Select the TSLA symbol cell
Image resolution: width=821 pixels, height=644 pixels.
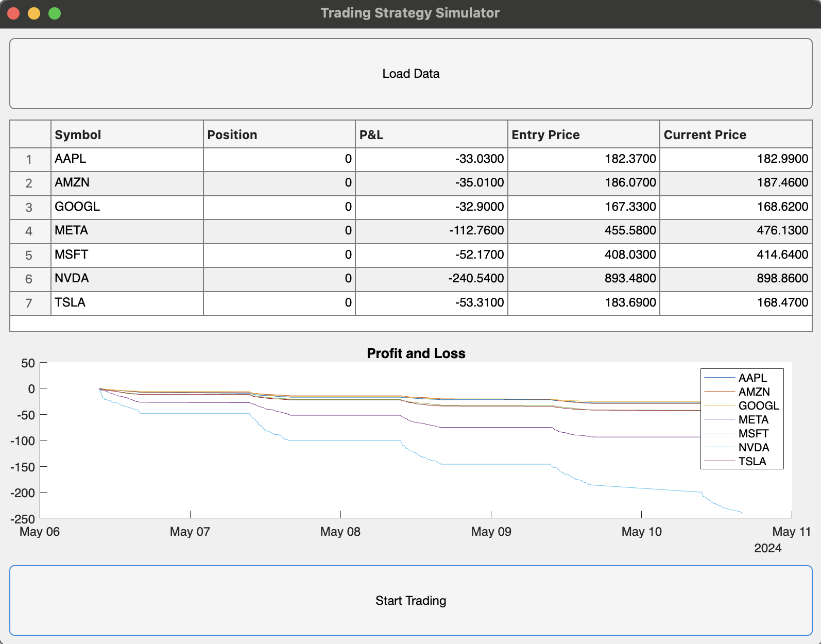tap(127, 303)
